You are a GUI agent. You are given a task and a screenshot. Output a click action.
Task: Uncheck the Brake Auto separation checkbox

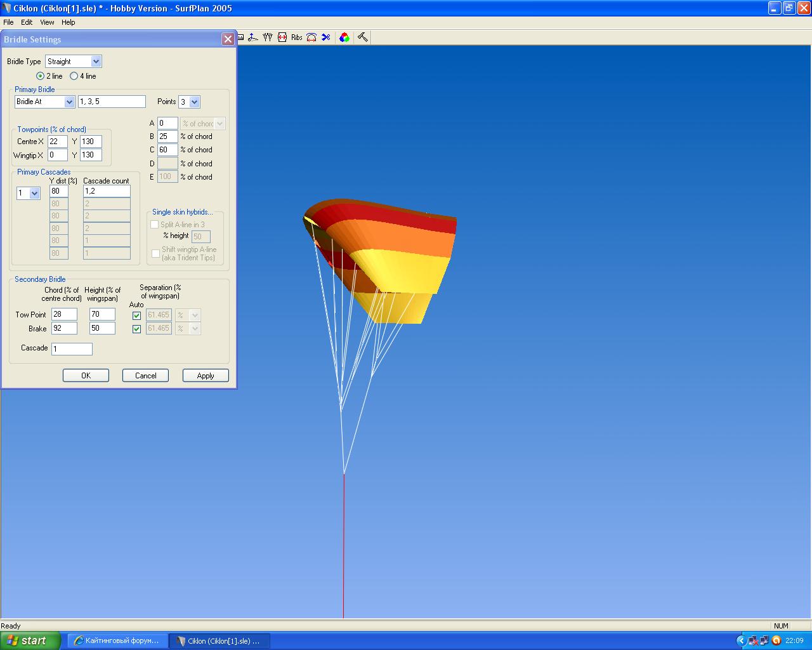[x=136, y=329]
